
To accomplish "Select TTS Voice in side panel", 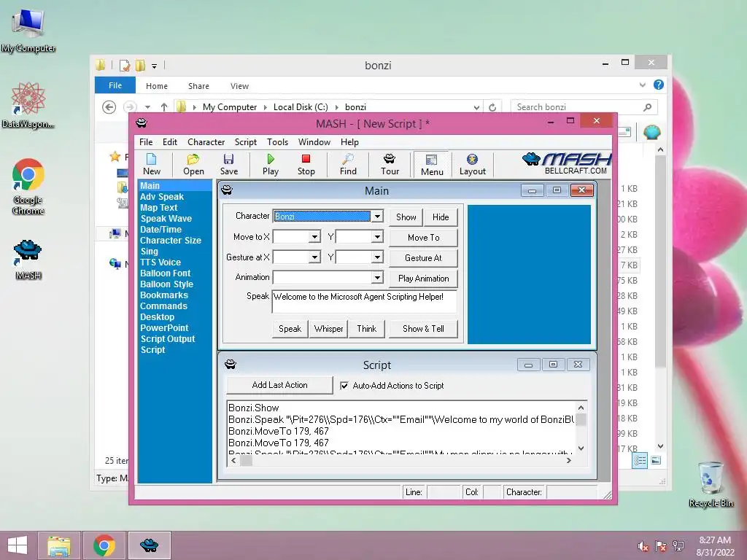I will click(x=160, y=262).
